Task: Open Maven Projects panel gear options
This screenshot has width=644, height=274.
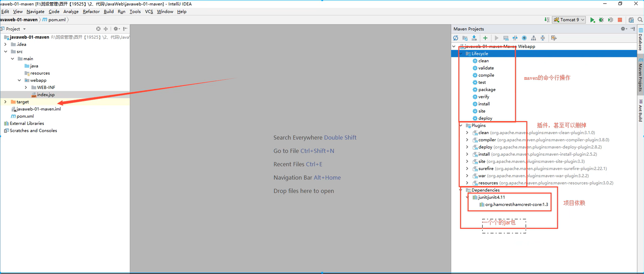Action: click(623, 29)
